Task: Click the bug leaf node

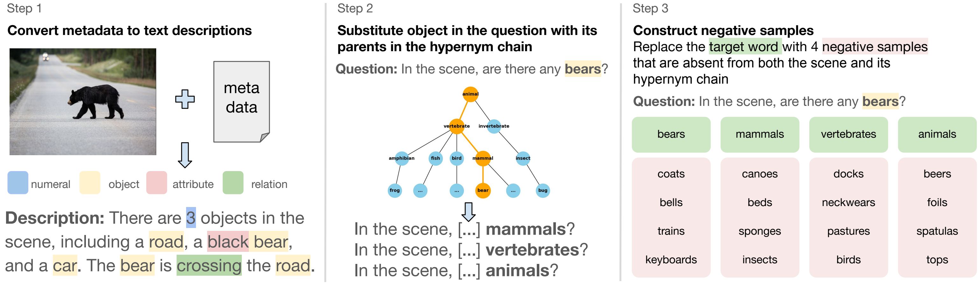Action: coord(543,190)
